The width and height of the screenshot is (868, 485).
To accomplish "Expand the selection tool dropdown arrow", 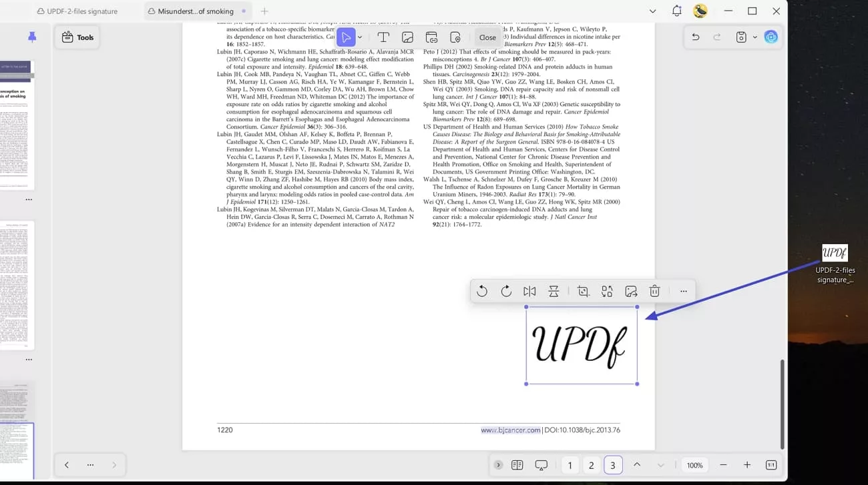I will pyautogui.click(x=360, y=37).
